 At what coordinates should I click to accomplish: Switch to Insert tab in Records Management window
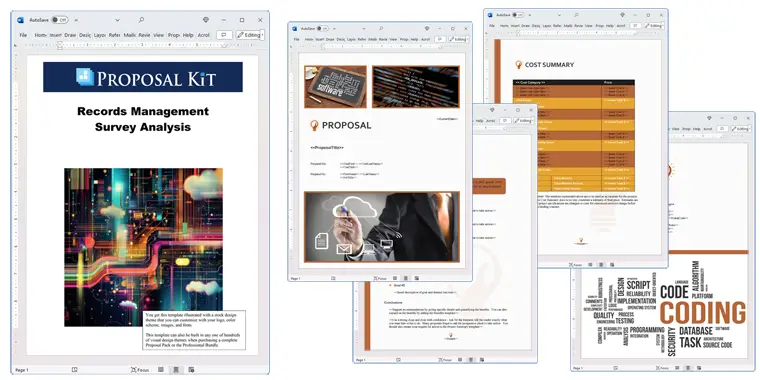tap(55, 35)
